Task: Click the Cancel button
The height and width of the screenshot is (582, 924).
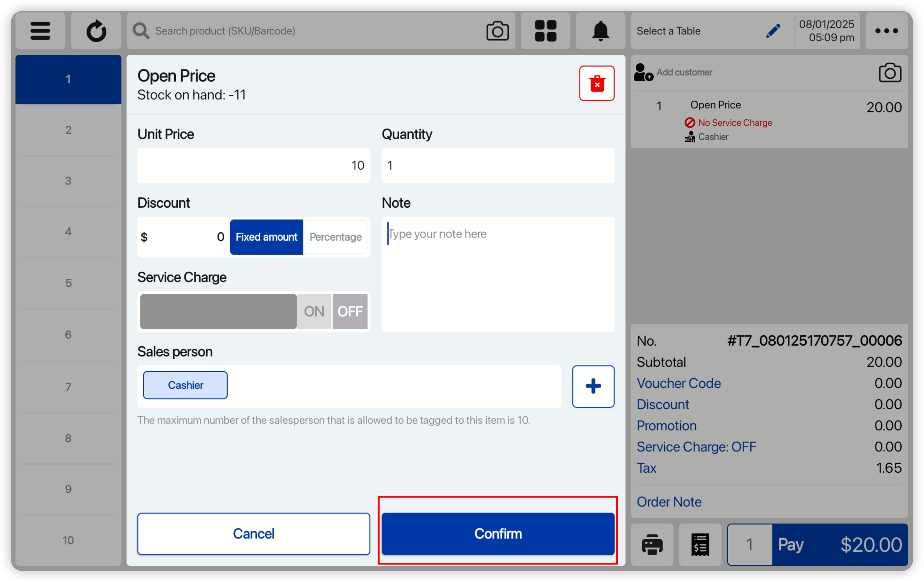Action: [254, 534]
